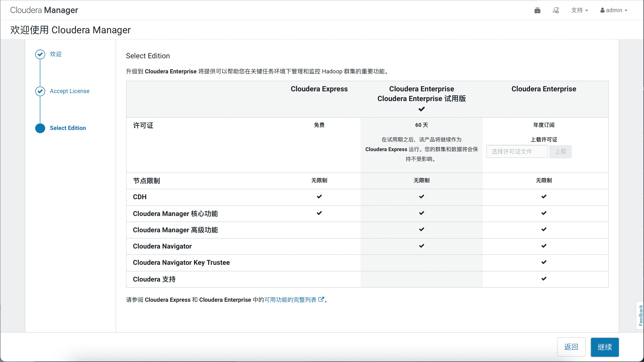The image size is (644, 362).
Task: Click 无限制 under Cloudera Express
Action: tap(319, 181)
